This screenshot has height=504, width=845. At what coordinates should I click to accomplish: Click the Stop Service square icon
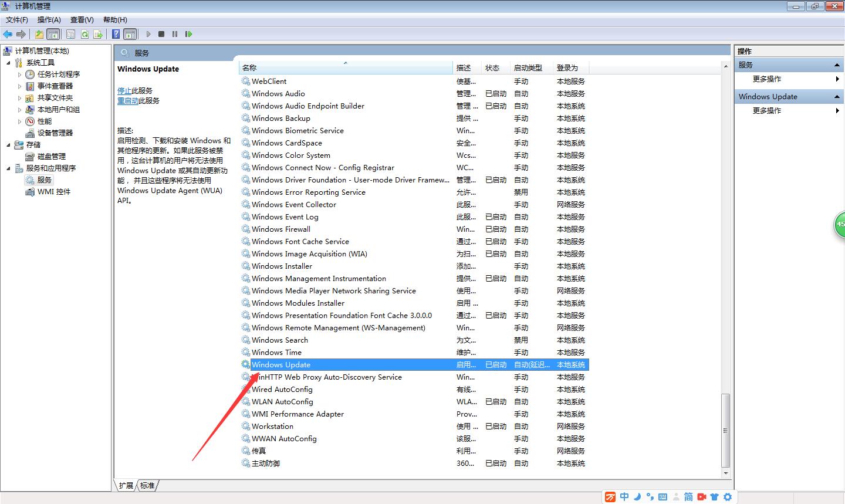(x=161, y=34)
